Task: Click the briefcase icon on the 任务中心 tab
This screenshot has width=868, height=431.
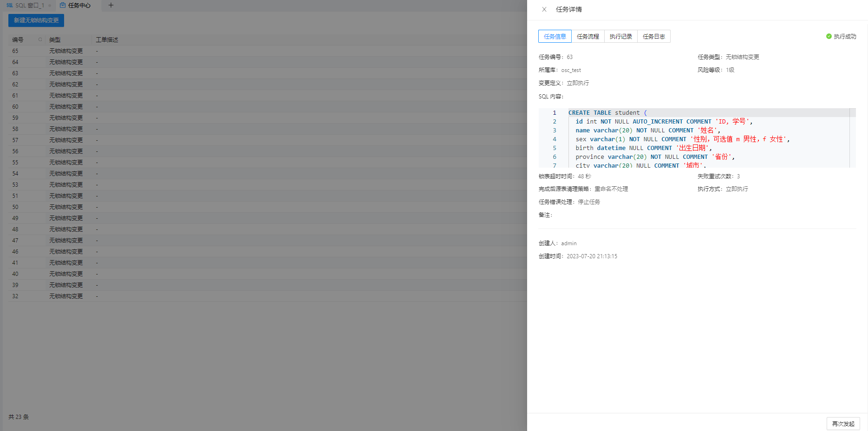Action: click(63, 5)
